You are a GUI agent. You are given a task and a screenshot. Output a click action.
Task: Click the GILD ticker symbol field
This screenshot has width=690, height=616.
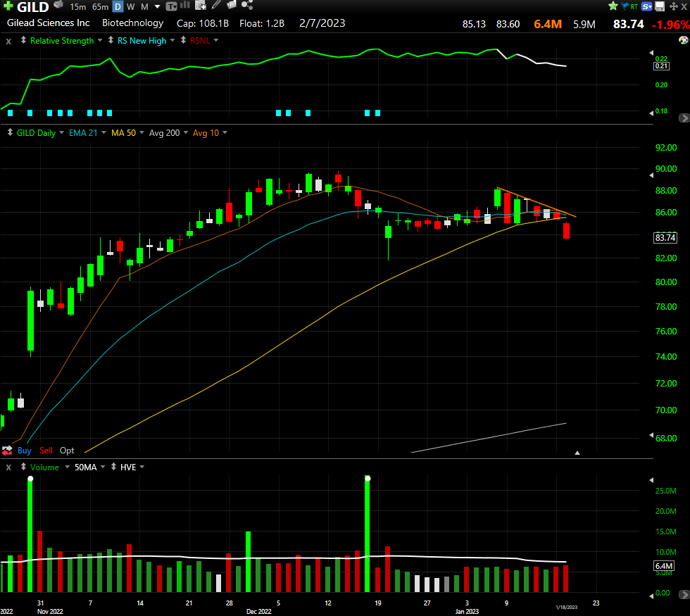33,7
